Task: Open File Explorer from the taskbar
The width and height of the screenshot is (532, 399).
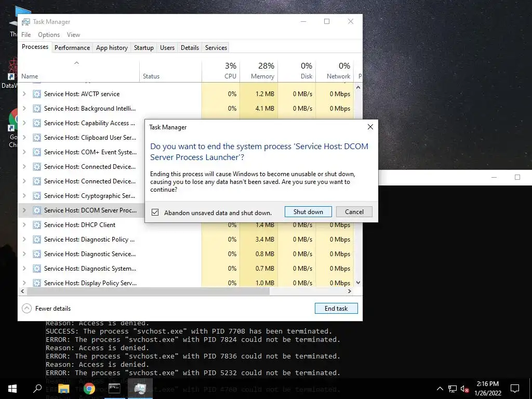Action: [x=63, y=389]
